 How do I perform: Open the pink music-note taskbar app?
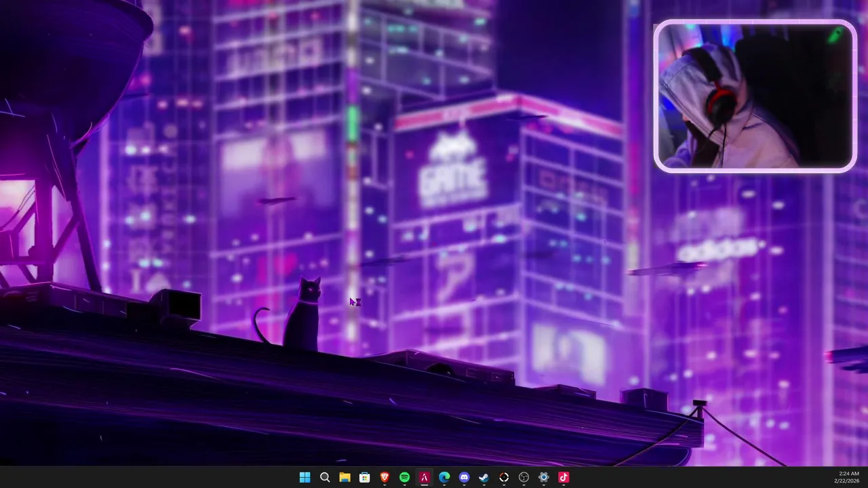(564, 477)
